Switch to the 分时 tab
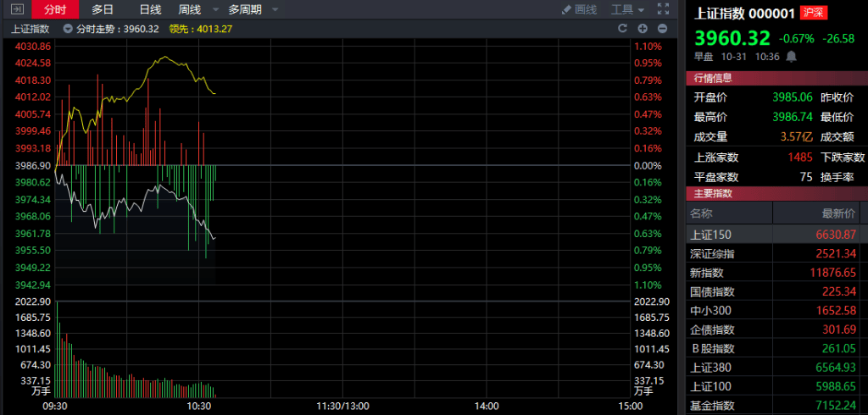This screenshot has width=868, height=415. 55,9
